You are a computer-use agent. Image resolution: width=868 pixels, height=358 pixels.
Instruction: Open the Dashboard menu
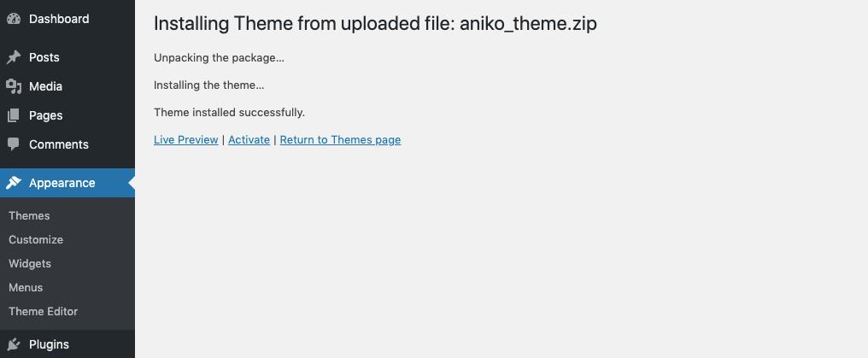pyautogui.click(x=58, y=19)
